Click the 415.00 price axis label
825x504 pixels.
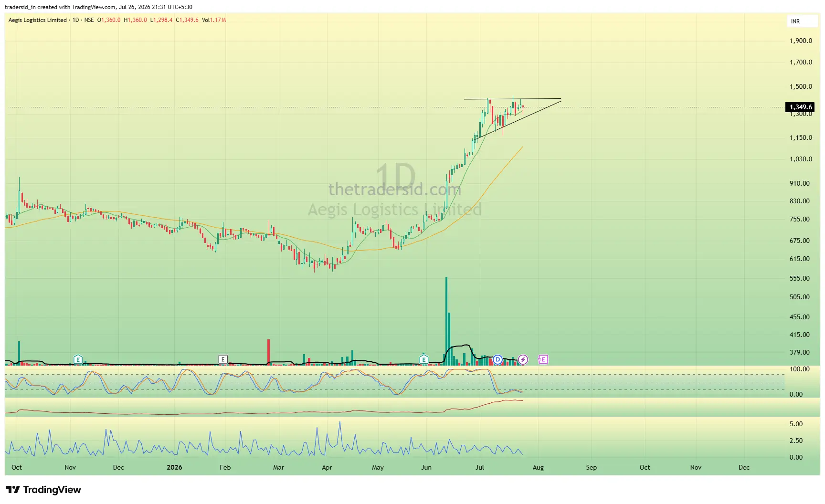pos(800,335)
